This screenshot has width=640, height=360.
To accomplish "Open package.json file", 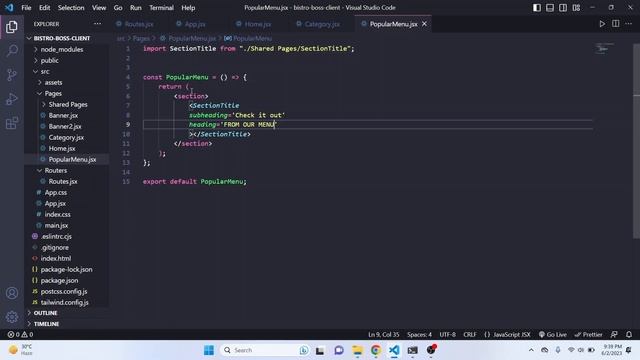I will [59, 280].
